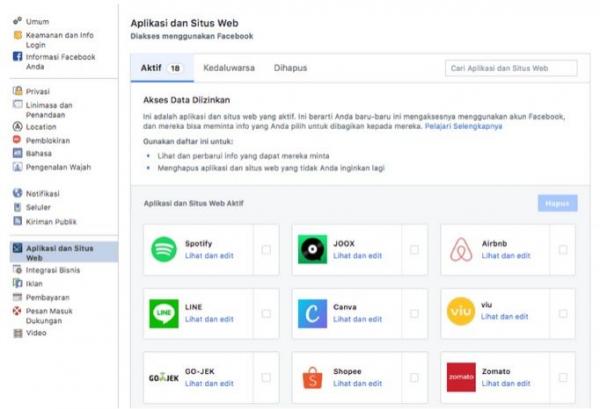Check the GO-JEK app checkbox

point(266,376)
